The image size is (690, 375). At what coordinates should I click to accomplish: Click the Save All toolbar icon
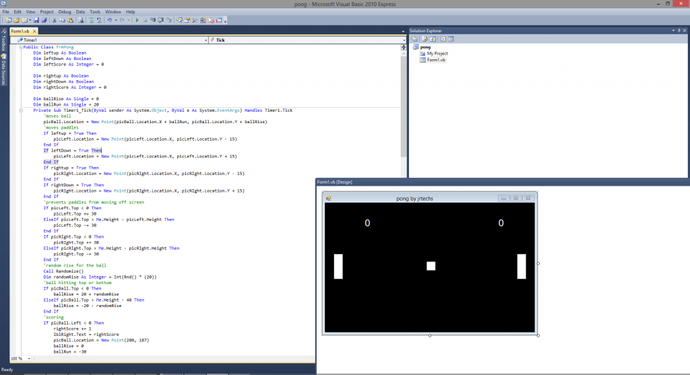tap(44, 20)
